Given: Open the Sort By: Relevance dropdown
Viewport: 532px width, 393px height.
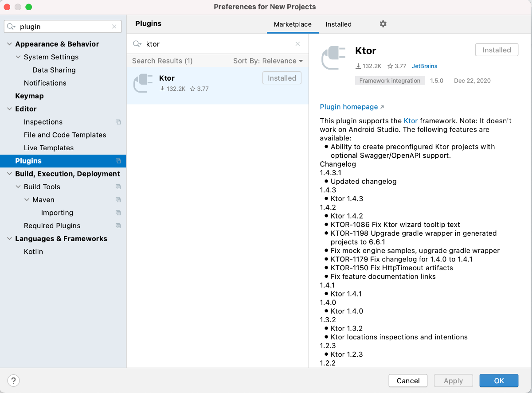Looking at the screenshot, I should tap(268, 61).
